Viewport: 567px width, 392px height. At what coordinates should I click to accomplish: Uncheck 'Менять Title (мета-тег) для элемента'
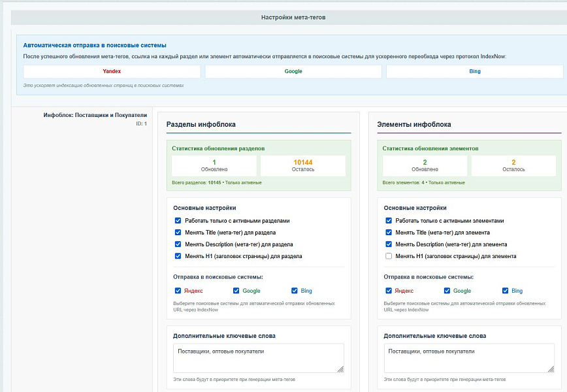389,233
